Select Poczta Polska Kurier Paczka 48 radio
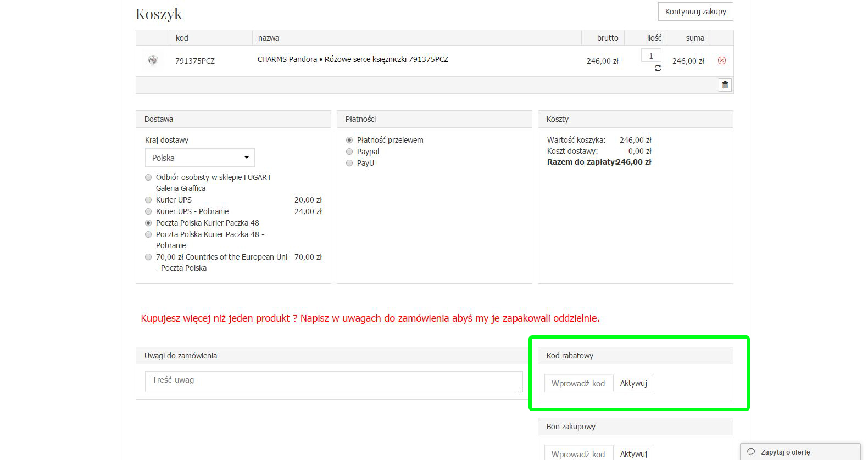 coord(148,223)
